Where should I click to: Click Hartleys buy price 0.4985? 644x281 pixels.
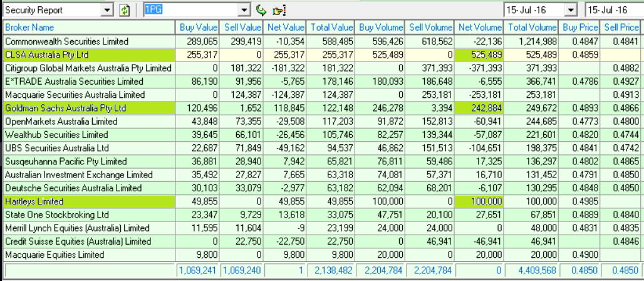(x=579, y=201)
